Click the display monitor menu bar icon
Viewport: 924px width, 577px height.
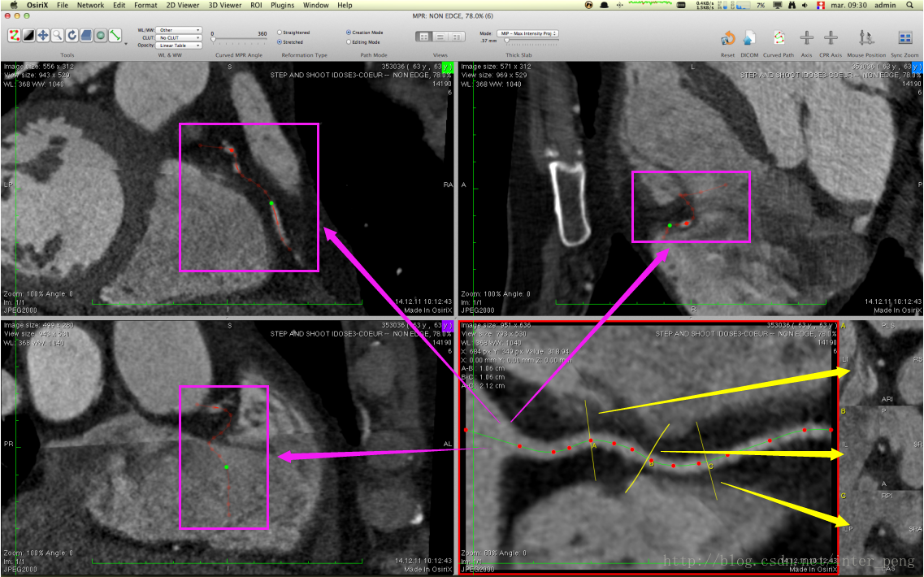click(x=778, y=6)
